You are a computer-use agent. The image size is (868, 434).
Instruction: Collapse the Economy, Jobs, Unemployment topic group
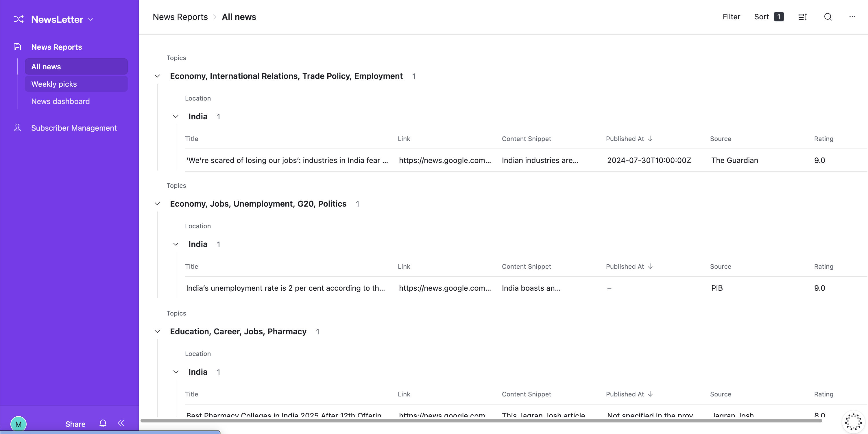coord(157,203)
